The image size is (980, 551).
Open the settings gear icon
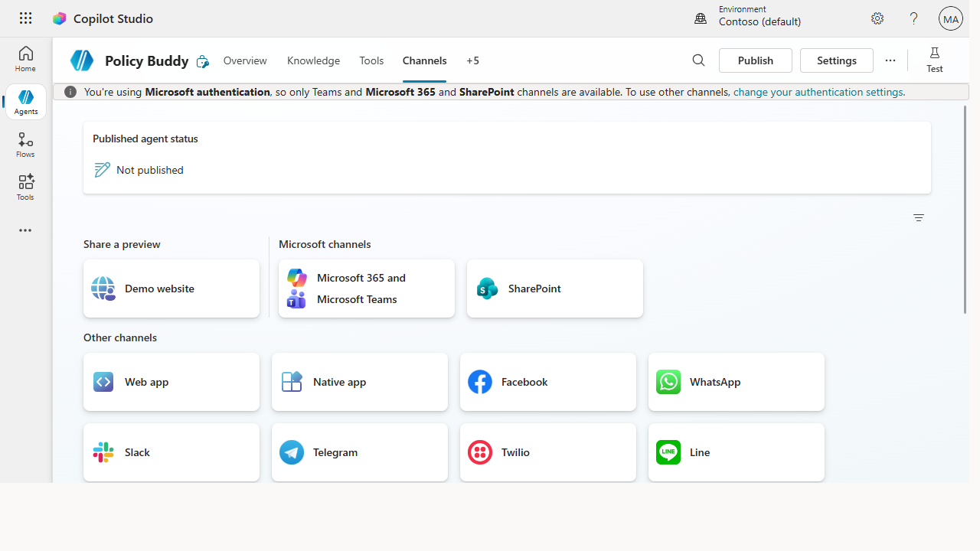(877, 18)
